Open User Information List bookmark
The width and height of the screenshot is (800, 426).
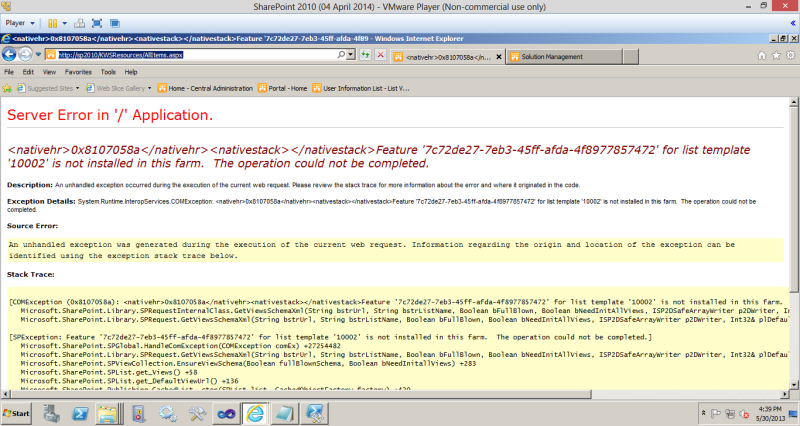pos(361,88)
